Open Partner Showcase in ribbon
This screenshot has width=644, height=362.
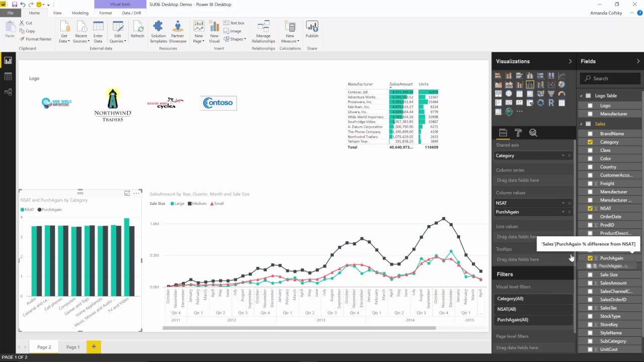point(178,32)
